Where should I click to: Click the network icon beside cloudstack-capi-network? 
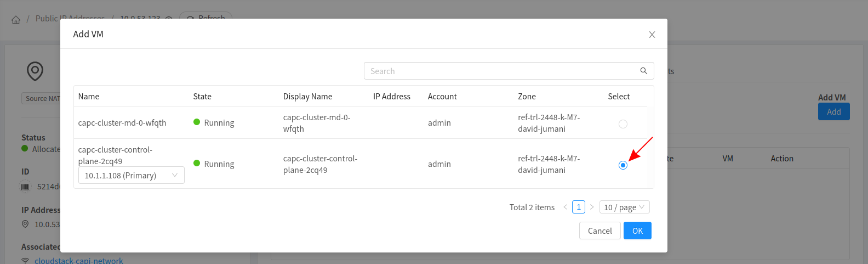pos(25,261)
